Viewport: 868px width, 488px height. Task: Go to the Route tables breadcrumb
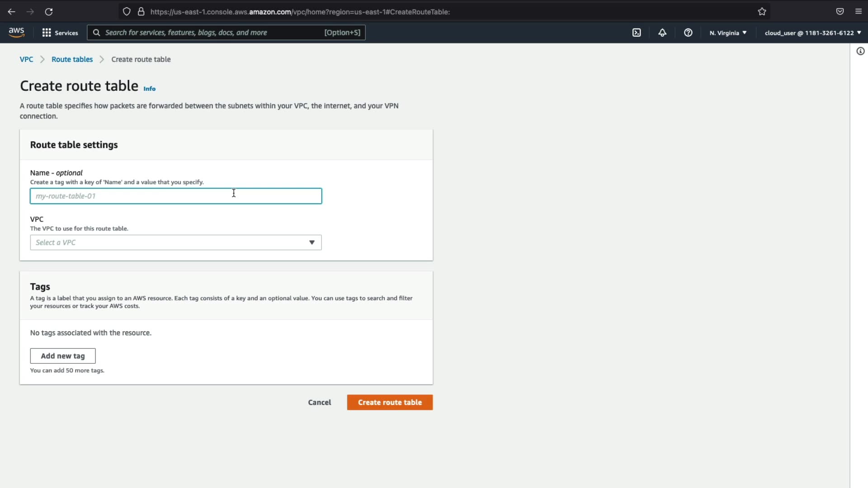(72, 59)
